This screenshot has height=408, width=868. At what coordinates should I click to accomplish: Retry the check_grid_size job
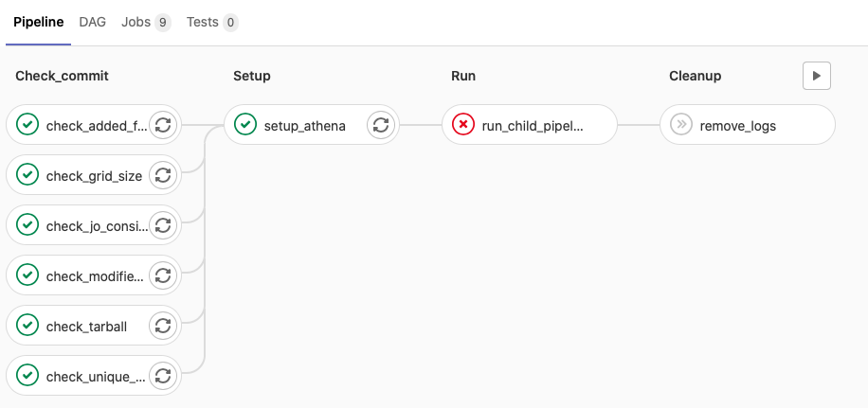click(x=163, y=175)
